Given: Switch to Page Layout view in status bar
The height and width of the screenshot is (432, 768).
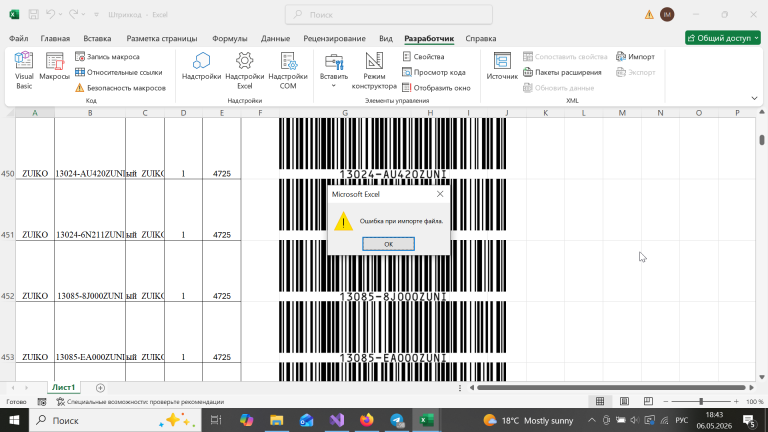Looking at the screenshot, I should (x=624, y=402).
